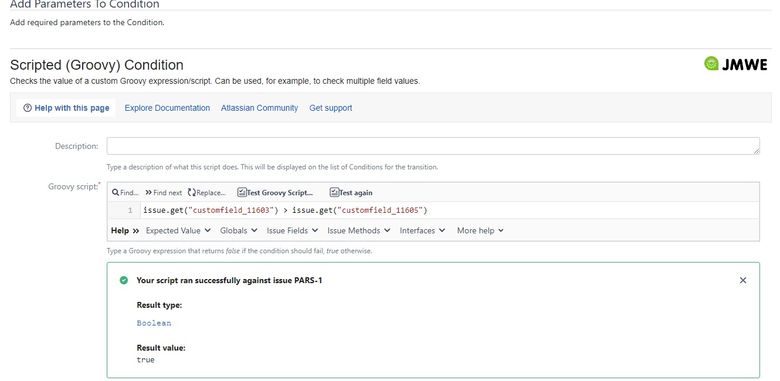Click the Find magnifier toolbar item
The image size is (780, 381).
coord(125,192)
